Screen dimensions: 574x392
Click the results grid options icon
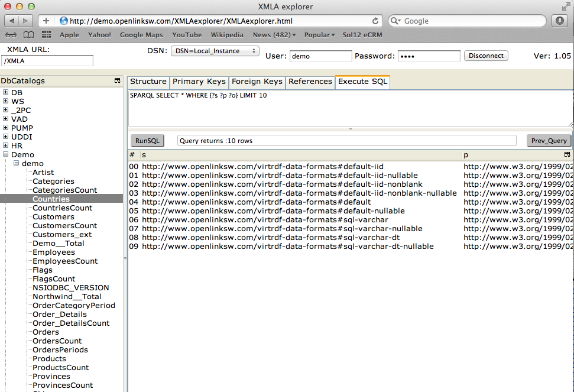point(567,154)
